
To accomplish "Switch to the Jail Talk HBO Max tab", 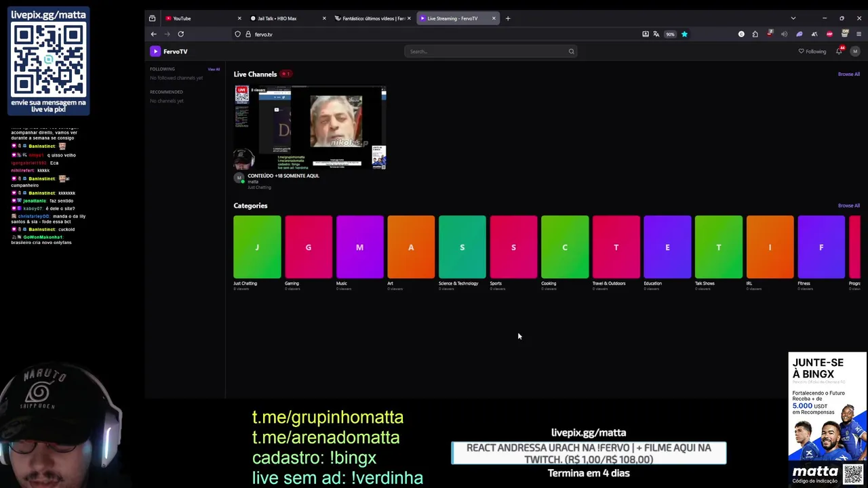I will 288,18.
